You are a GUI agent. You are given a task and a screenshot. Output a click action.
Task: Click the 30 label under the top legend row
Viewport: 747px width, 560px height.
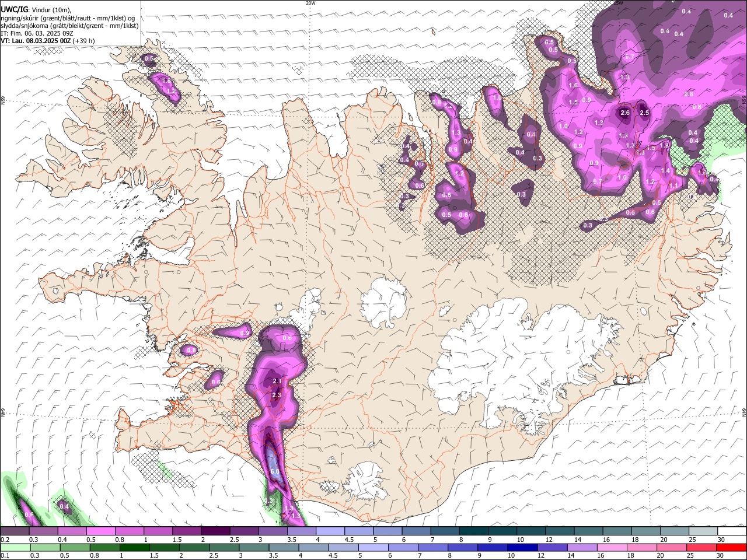[721, 540]
